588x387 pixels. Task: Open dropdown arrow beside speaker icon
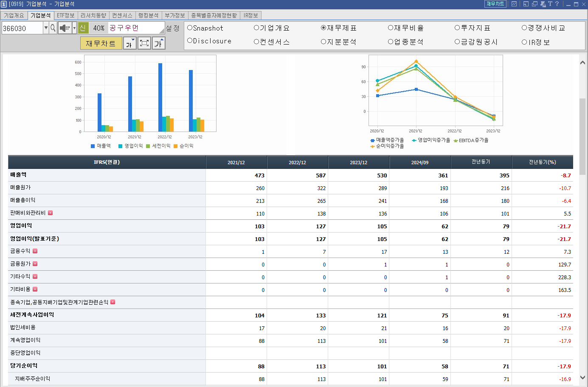[x=74, y=28]
